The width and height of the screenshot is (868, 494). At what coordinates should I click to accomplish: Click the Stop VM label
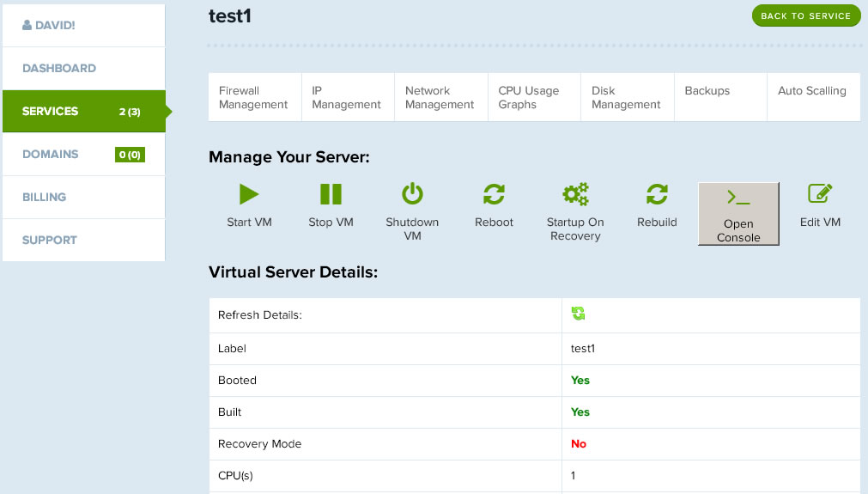coord(331,222)
